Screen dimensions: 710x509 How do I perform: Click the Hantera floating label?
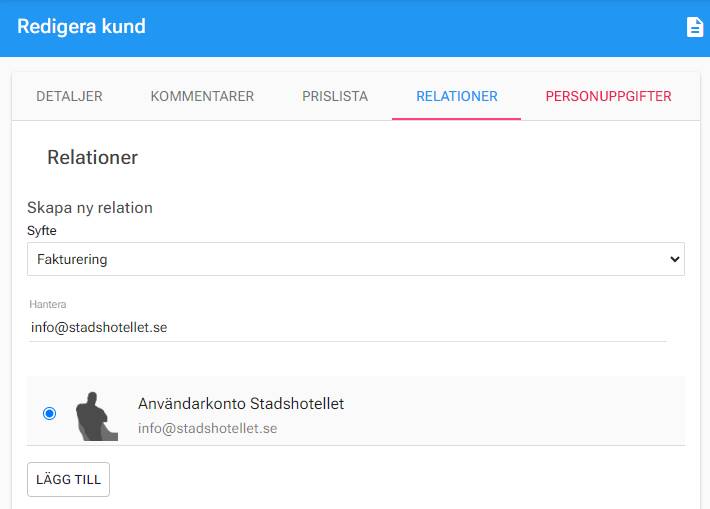[48, 304]
